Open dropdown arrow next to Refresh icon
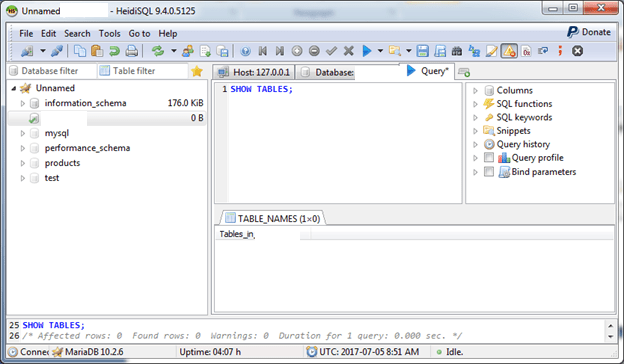 174,51
